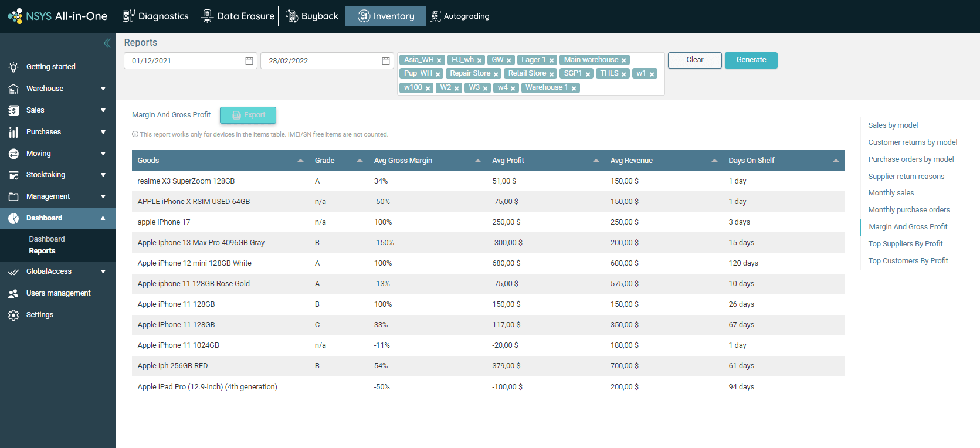Edit the start date field 01/12/2021
The height and width of the screenshot is (448, 980).
191,61
